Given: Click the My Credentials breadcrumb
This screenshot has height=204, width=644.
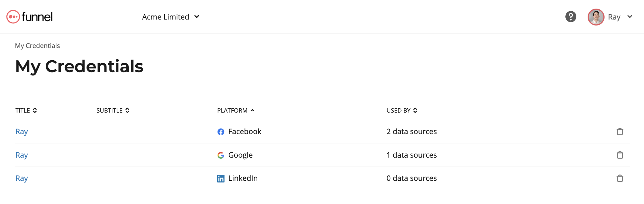Looking at the screenshot, I should click(37, 46).
